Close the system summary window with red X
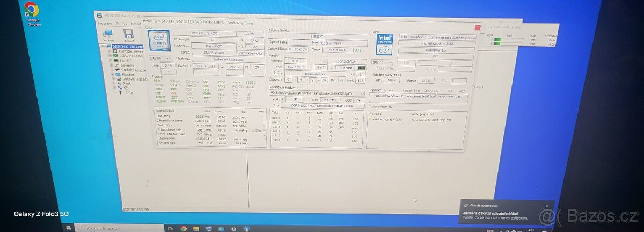The height and width of the screenshot is (232, 644). click(478, 26)
